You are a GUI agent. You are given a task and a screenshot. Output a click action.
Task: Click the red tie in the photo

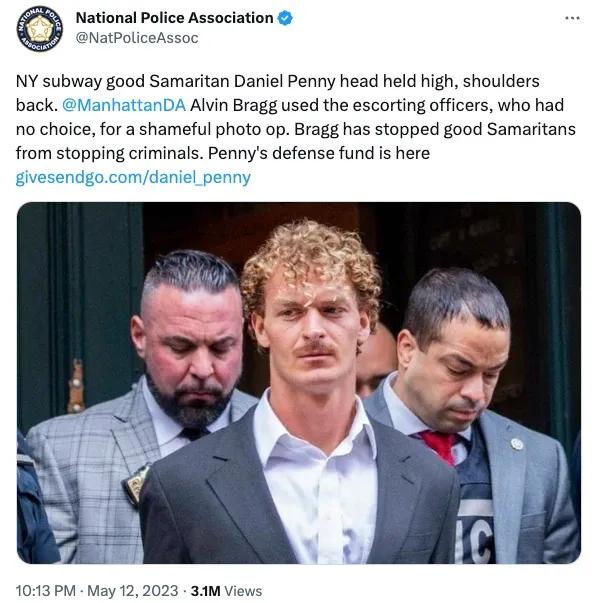[440, 445]
